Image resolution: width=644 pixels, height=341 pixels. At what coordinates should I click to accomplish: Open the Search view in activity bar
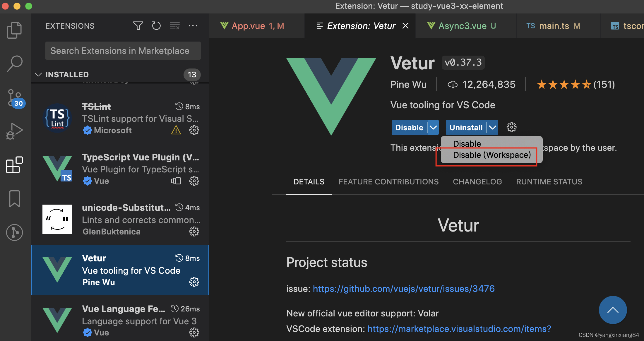(14, 64)
